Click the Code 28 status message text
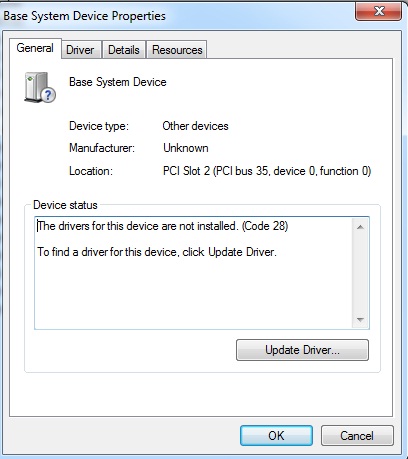This screenshot has height=459, width=408. [163, 226]
